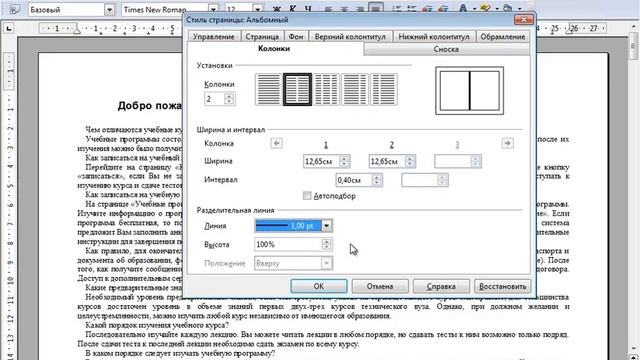Open the Styles and Formatting icon
The height and width of the screenshot is (360, 640).
tap(14, 9)
